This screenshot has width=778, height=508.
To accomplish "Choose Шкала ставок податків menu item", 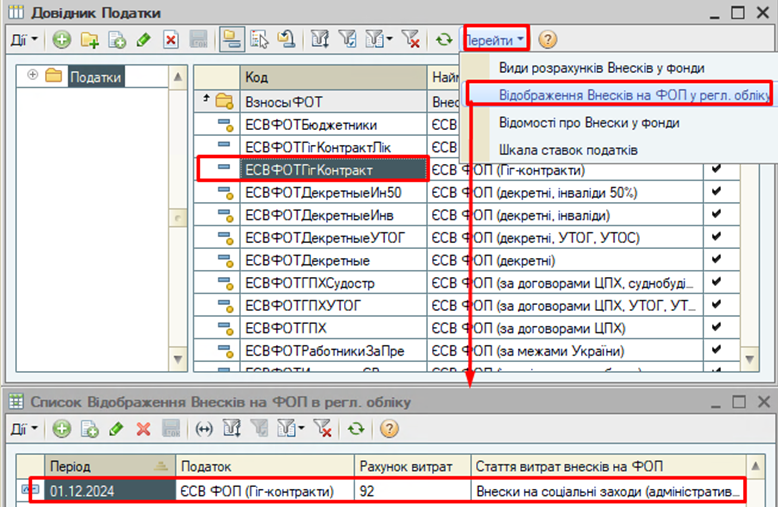I will 569,150.
